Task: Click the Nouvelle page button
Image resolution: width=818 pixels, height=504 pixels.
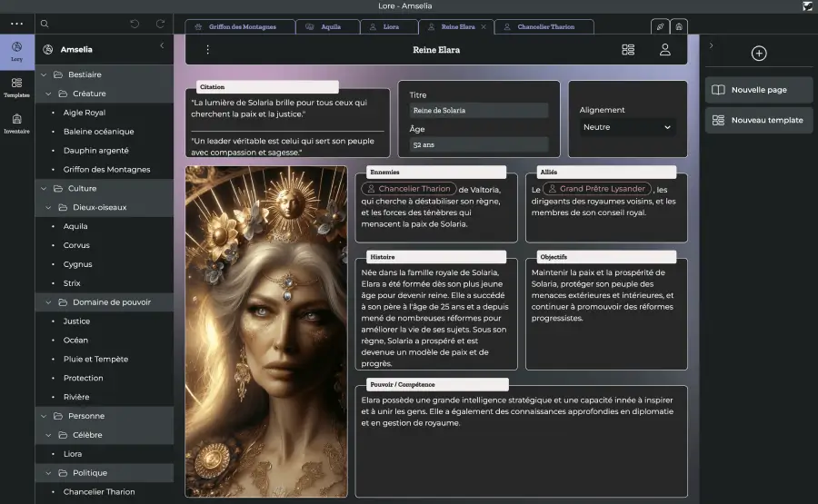Action: (x=759, y=90)
